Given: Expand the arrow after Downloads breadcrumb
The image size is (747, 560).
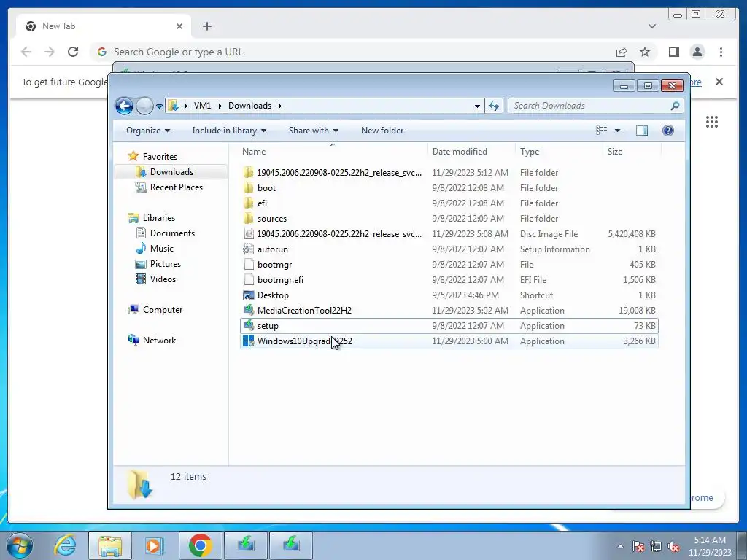Looking at the screenshot, I should [279, 106].
